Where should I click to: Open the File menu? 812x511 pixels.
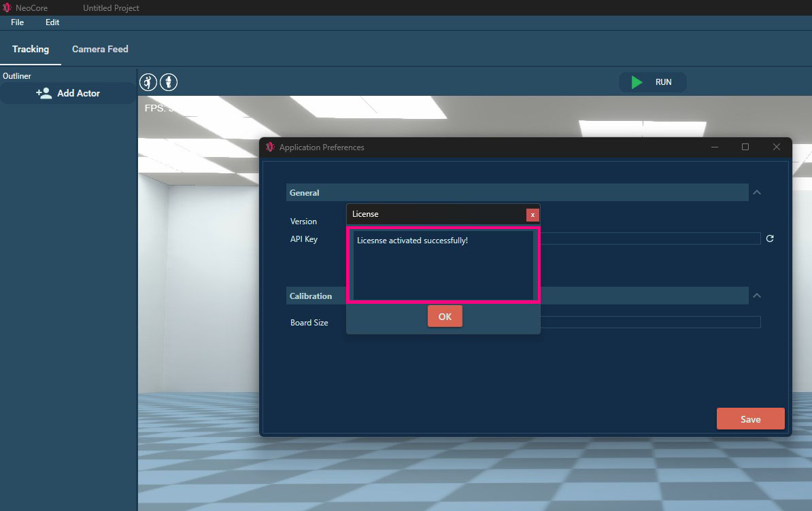17,22
